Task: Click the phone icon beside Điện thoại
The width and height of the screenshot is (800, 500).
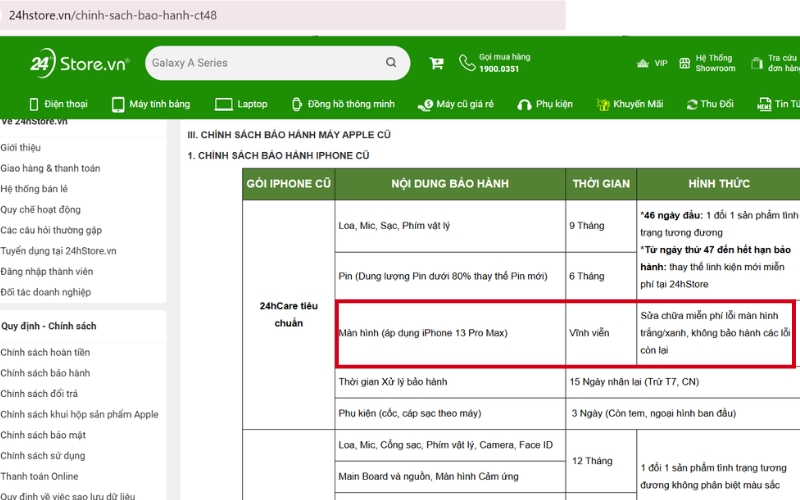Action: [34, 105]
